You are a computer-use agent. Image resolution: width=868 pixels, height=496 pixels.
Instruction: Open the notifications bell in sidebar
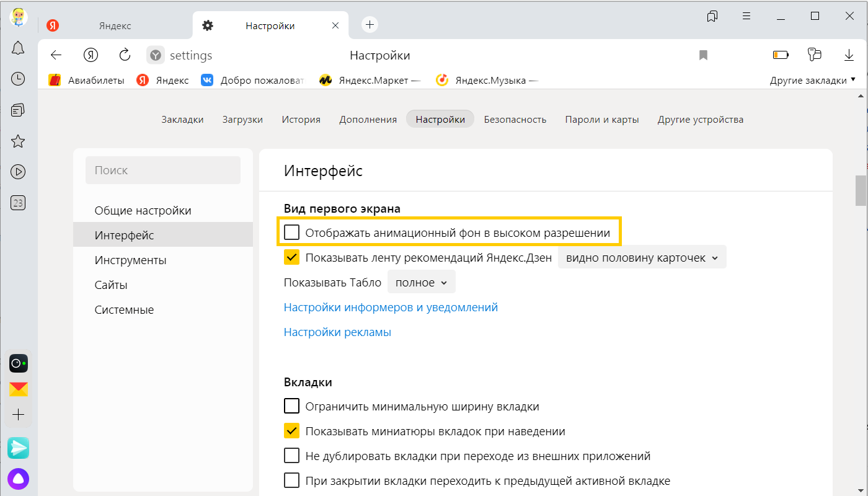[x=18, y=48]
